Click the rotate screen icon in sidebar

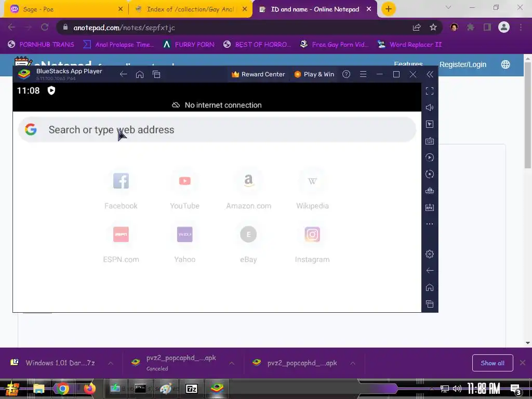pos(430,174)
